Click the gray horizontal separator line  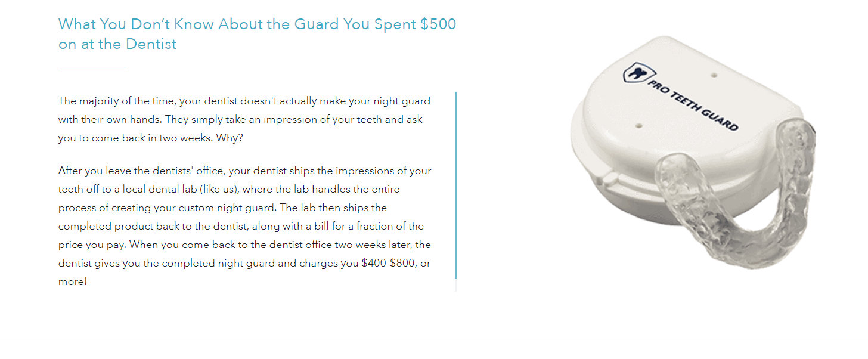tap(434, 339)
